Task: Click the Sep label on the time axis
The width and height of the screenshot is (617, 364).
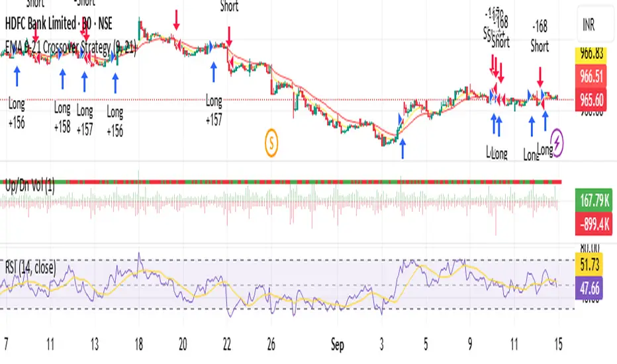Action: click(337, 345)
